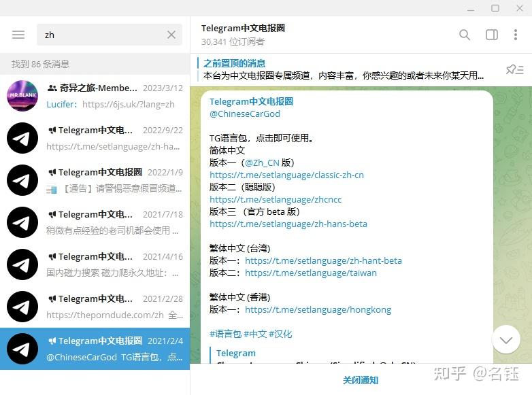
Task: Jump to bottom with the down-arrow button
Action: pos(506,340)
